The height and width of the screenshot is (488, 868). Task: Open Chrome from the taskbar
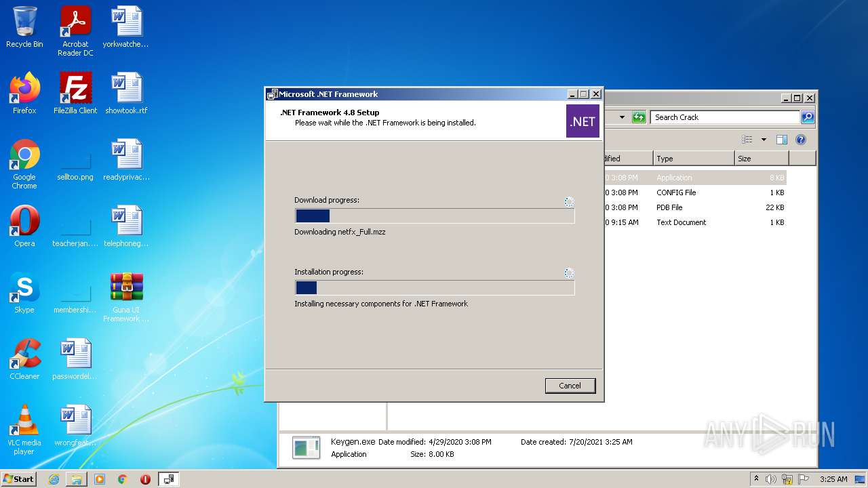click(123, 479)
